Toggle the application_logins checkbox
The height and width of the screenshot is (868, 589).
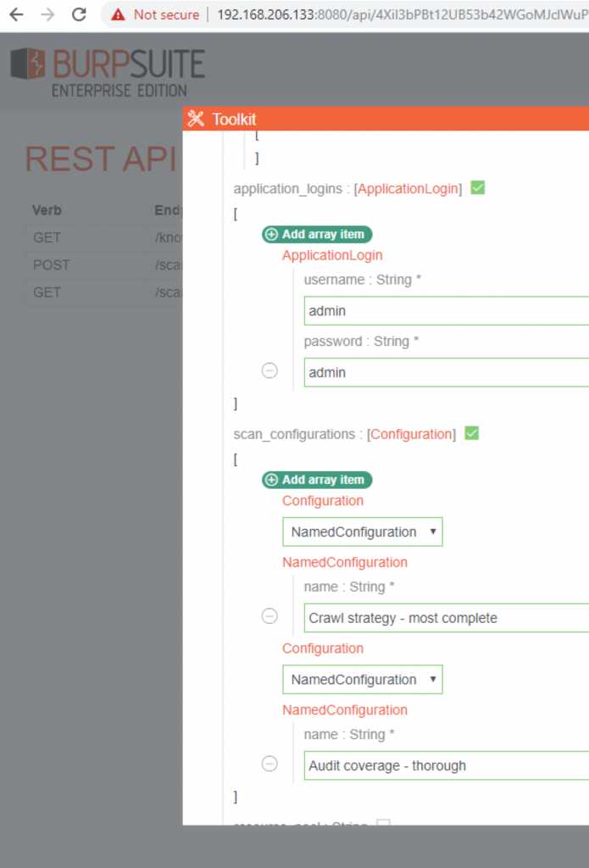pyautogui.click(x=477, y=188)
